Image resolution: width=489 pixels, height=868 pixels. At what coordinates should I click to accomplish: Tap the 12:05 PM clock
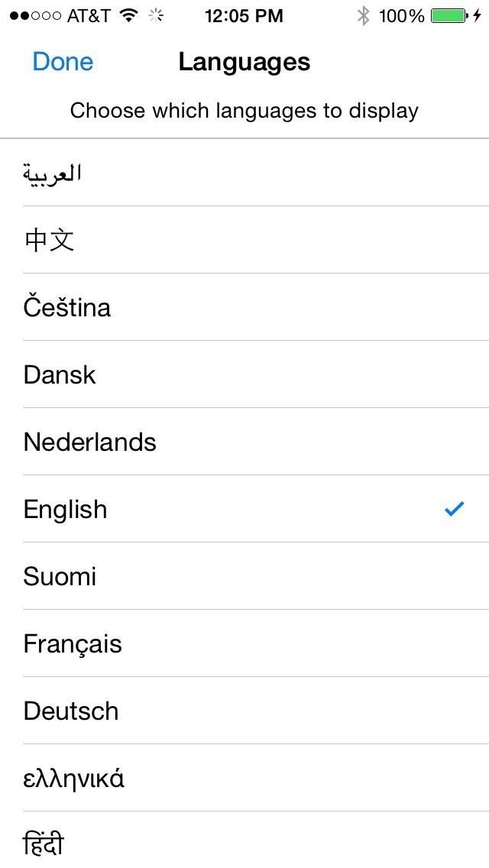[x=244, y=15]
